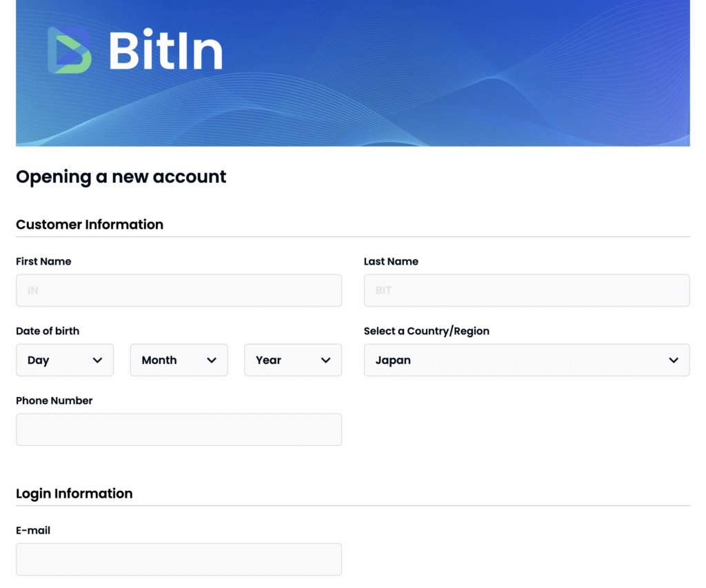Click the chevron on the Country/Region selector
706x588 pixels.
point(674,360)
